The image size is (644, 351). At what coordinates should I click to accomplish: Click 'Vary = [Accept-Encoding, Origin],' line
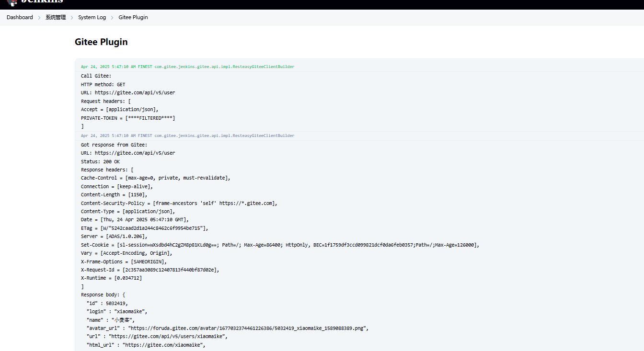[126, 253]
